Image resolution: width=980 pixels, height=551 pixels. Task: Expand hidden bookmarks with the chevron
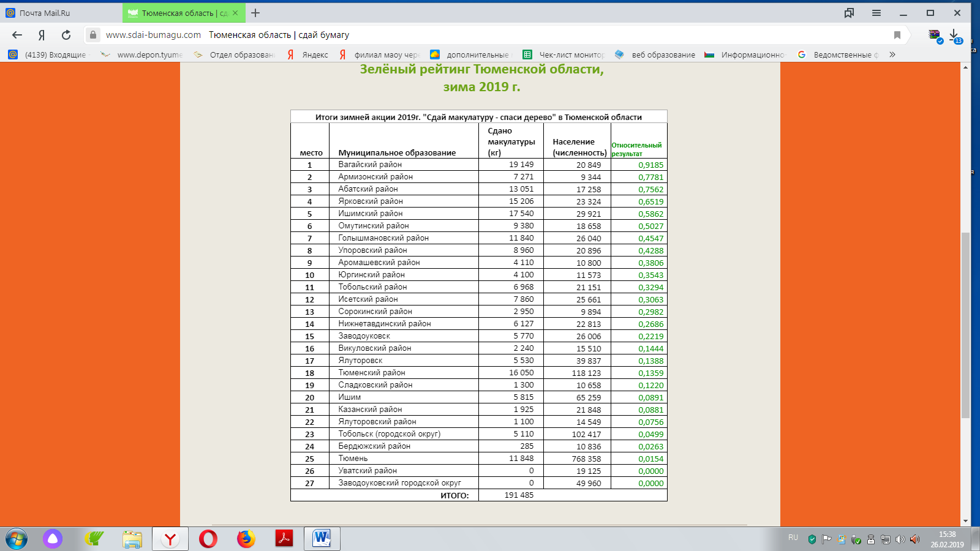(x=892, y=54)
